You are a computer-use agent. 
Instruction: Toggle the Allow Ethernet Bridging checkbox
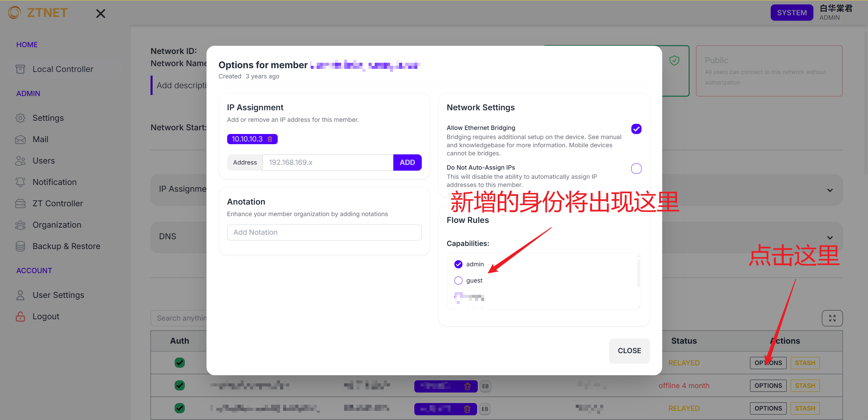[x=636, y=129]
